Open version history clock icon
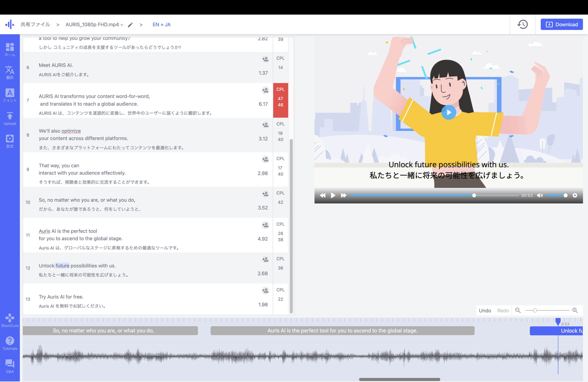This screenshot has width=588, height=382. pyautogui.click(x=522, y=24)
